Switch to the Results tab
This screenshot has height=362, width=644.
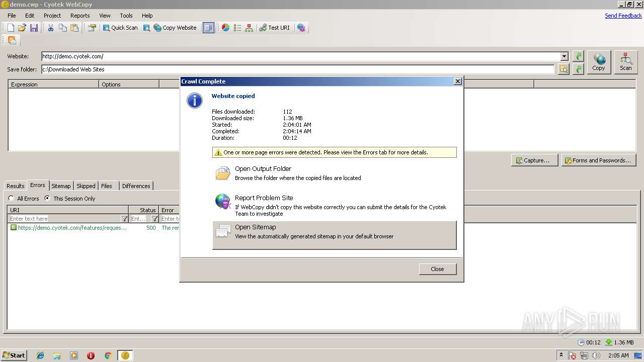pos(15,186)
